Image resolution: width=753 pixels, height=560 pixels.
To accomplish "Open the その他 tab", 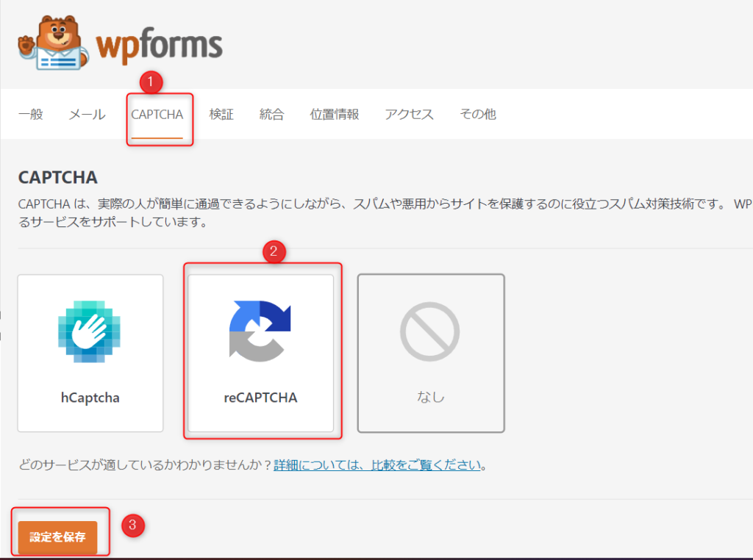I will coord(478,114).
